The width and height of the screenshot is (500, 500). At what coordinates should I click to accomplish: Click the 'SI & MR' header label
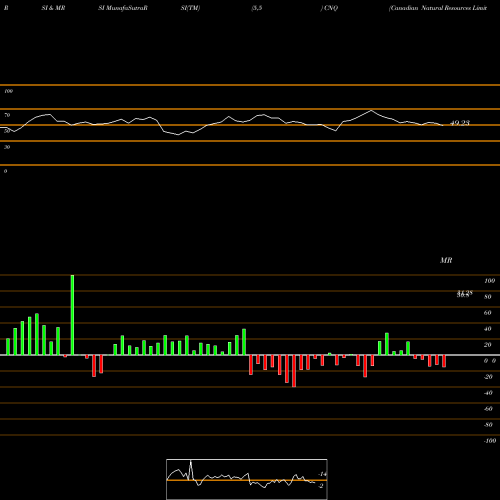(53, 8)
